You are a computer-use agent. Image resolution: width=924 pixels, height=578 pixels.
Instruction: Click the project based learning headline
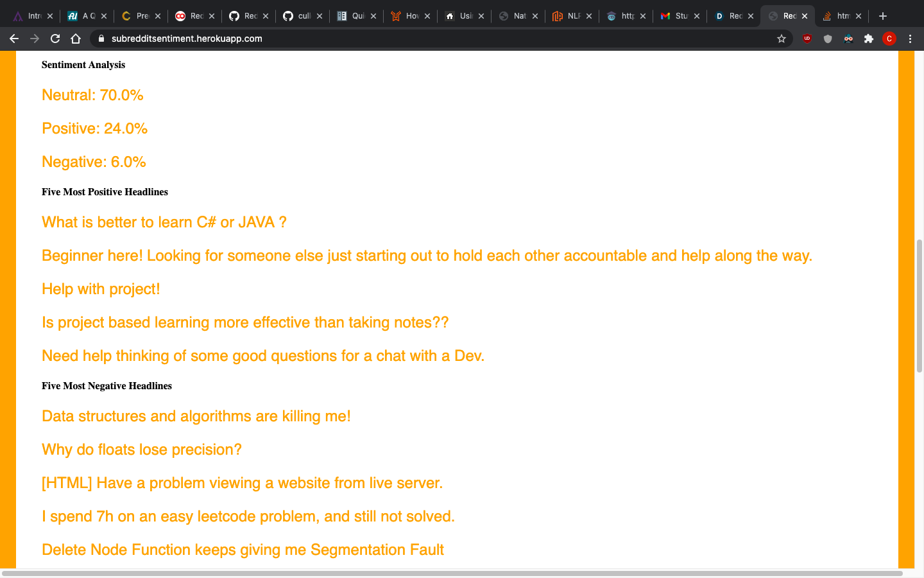point(245,322)
